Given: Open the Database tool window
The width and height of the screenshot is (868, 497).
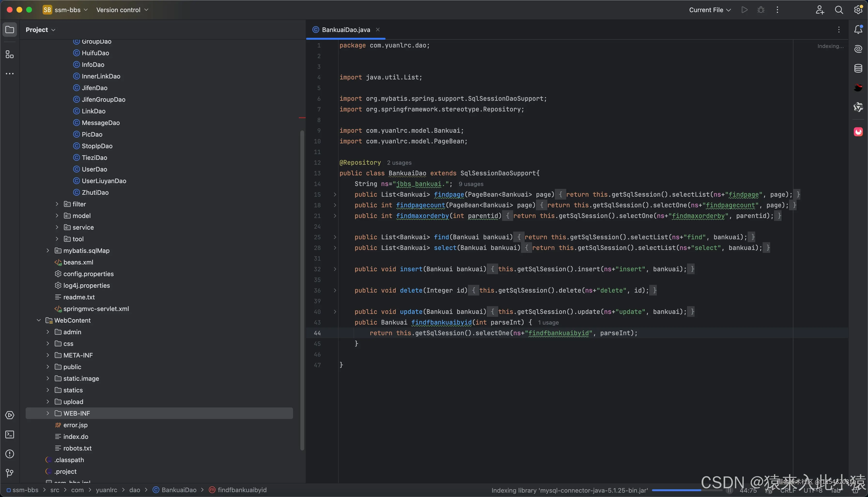Looking at the screenshot, I should click(x=858, y=68).
